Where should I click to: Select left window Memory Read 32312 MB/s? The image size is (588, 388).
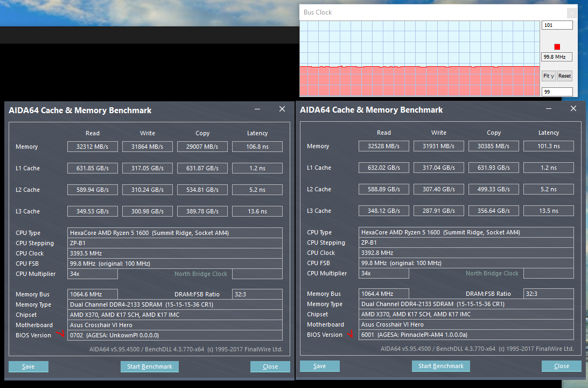(x=92, y=147)
